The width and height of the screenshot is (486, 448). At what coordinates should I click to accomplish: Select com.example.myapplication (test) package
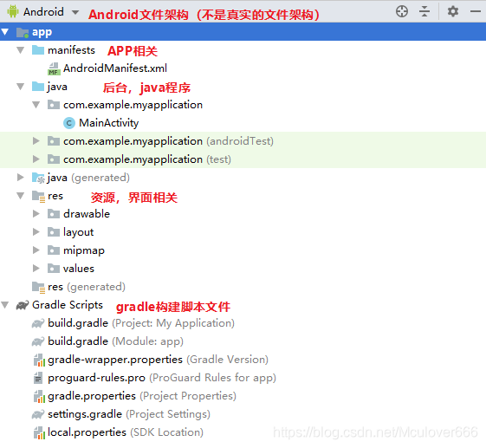click(147, 159)
